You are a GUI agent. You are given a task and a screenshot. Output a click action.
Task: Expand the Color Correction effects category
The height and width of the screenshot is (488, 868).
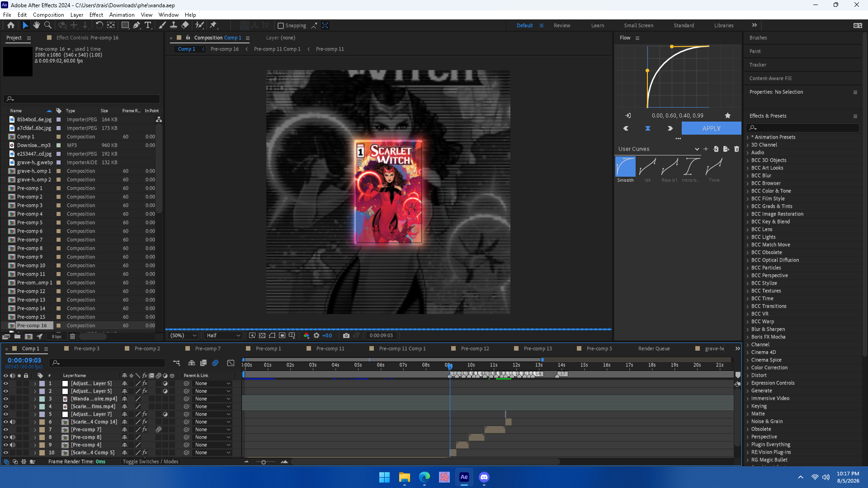click(748, 368)
